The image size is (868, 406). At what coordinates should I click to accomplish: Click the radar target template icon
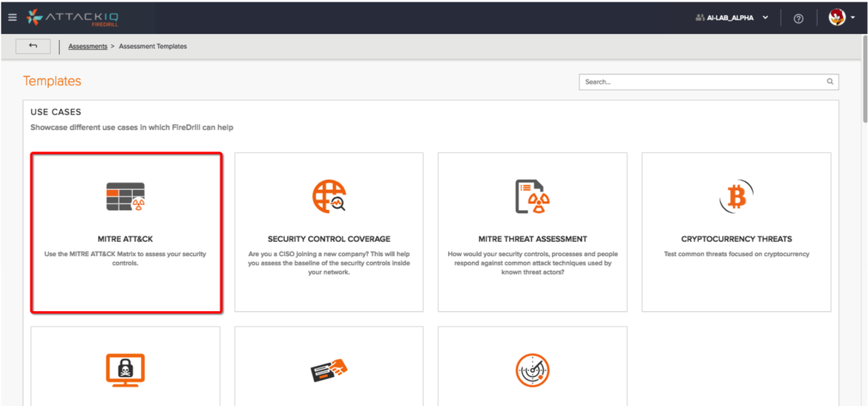pos(532,370)
